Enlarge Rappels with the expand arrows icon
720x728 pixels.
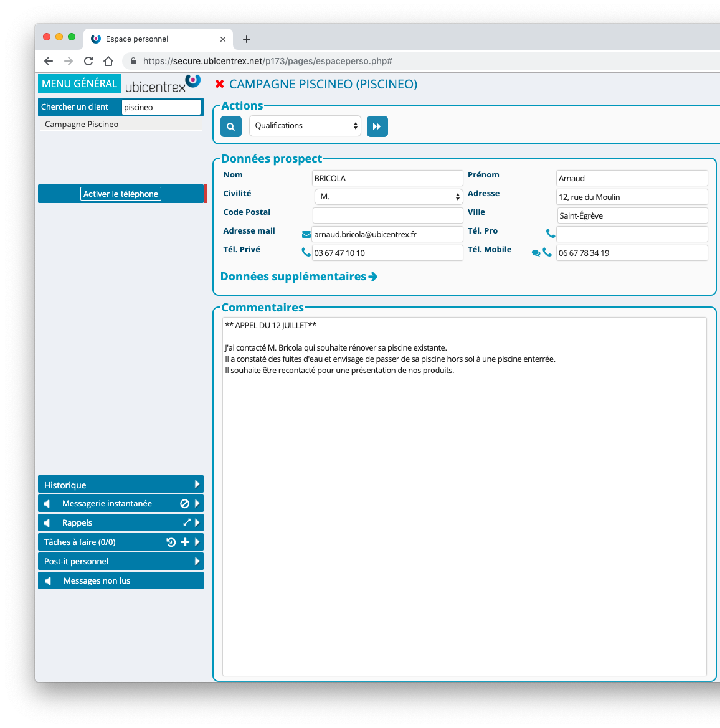pyautogui.click(x=187, y=522)
